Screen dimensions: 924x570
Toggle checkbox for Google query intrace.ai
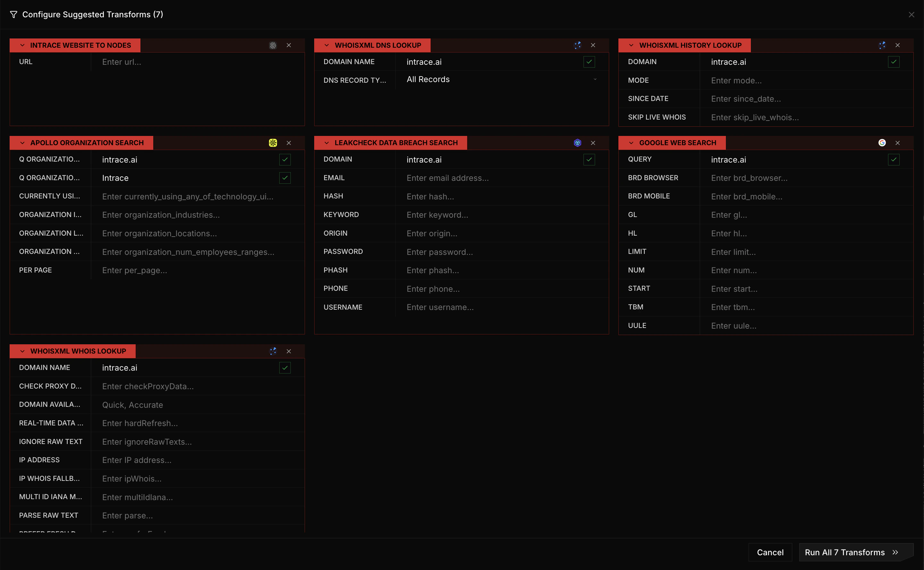point(894,159)
